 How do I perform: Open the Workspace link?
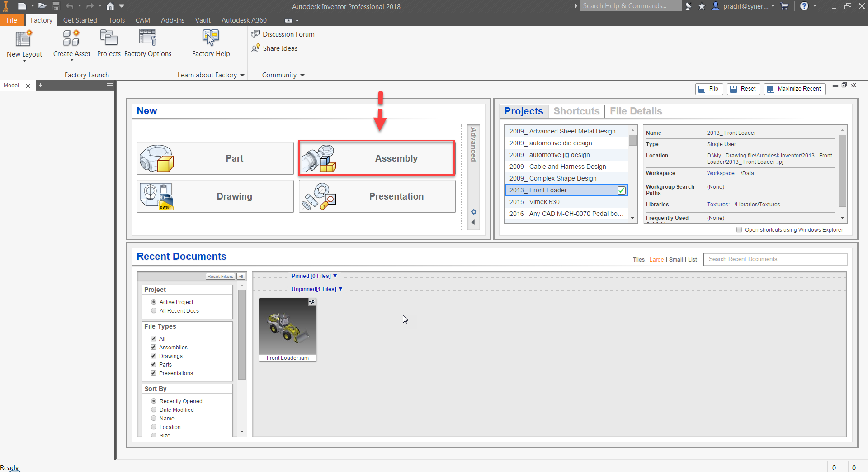721,173
